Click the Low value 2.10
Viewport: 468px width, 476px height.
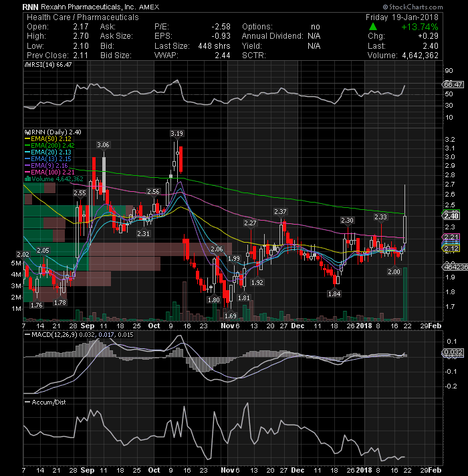pos(81,46)
